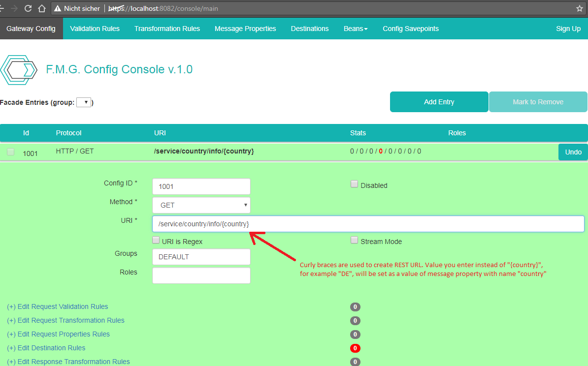Open the Method dropdown

(x=201, y=205)
